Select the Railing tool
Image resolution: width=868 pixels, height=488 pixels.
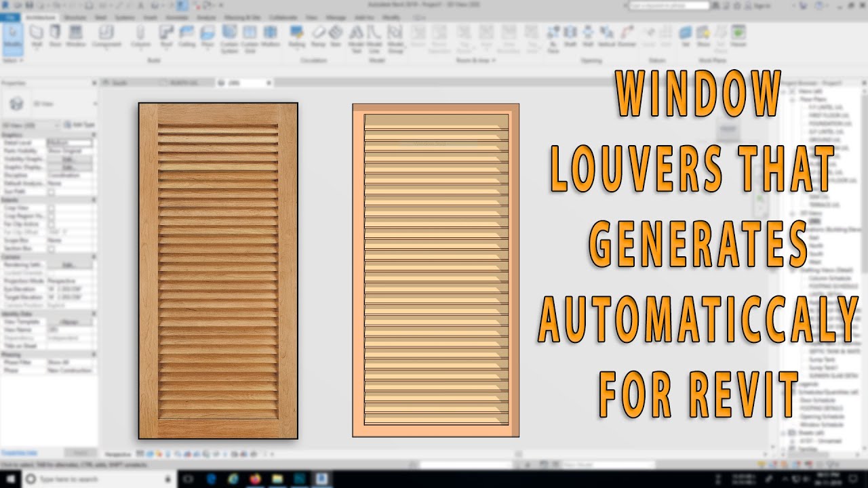[x=297, y=36]
